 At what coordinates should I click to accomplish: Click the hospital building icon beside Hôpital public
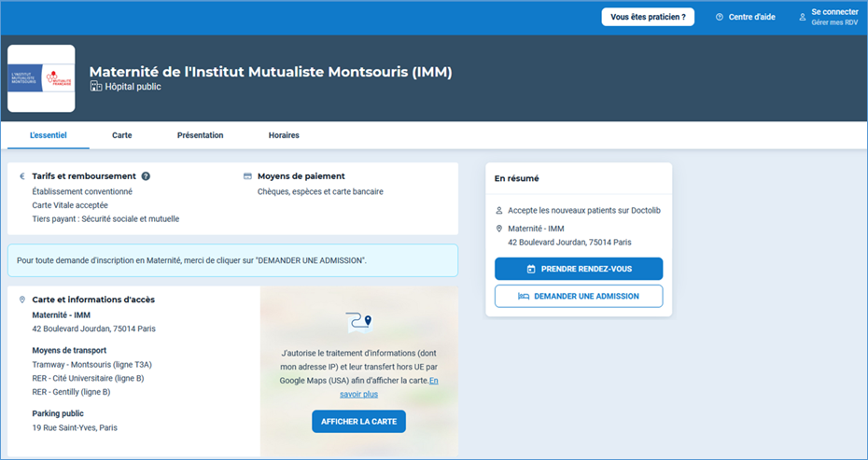click(x=96, y=87)
